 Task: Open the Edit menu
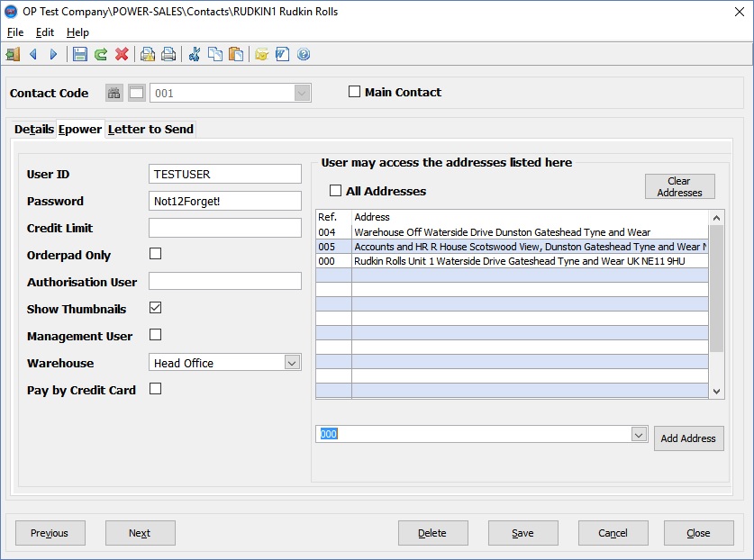click(45, 32)
